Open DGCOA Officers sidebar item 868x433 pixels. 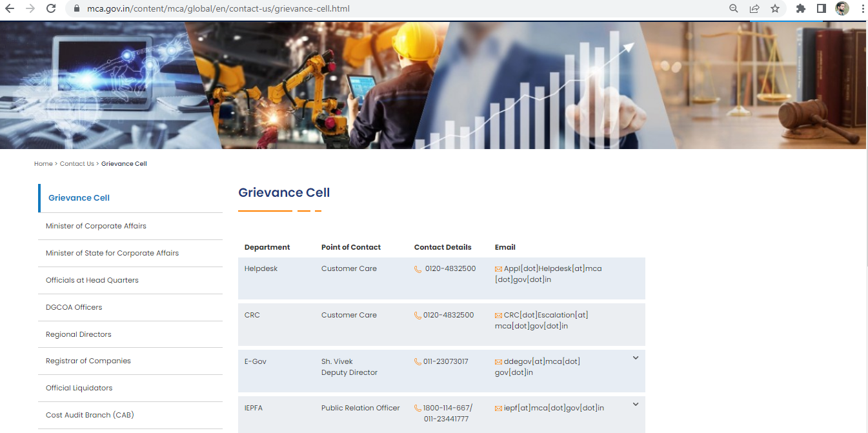coord(130,307)
